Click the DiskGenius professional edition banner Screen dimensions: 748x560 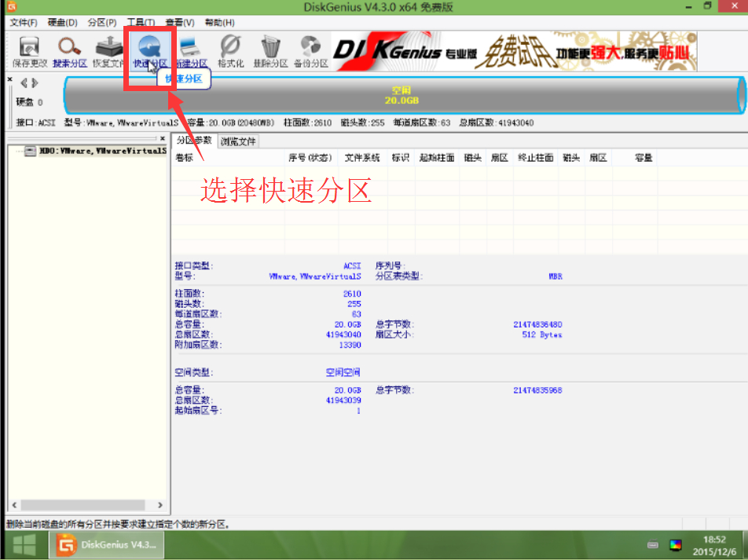(514, 52)
